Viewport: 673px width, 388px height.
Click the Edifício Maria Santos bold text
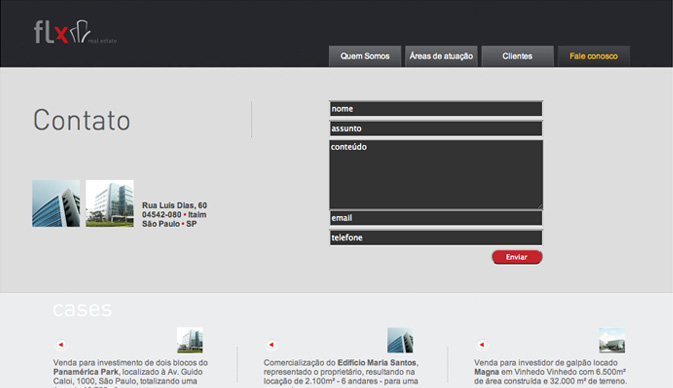click(377, 363)
